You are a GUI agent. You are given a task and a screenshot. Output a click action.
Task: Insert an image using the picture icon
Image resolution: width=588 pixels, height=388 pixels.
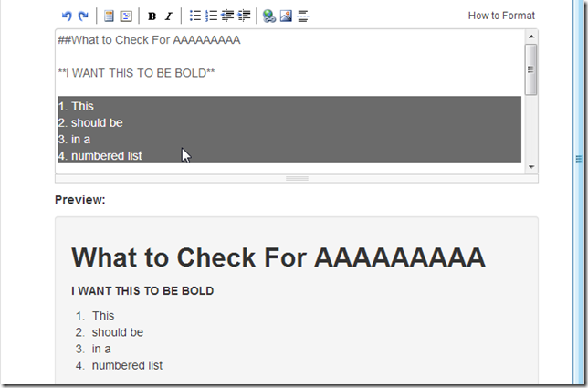coord(286,16)
